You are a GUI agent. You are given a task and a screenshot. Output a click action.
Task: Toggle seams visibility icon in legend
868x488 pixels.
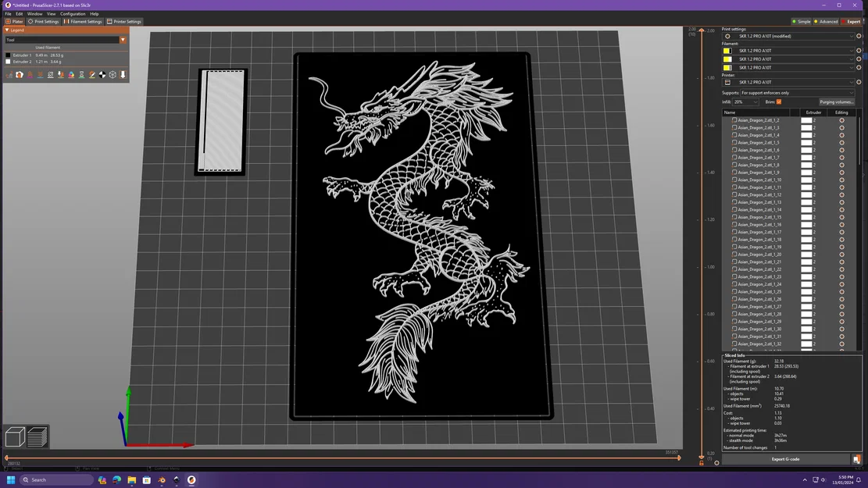coord(50,75)
